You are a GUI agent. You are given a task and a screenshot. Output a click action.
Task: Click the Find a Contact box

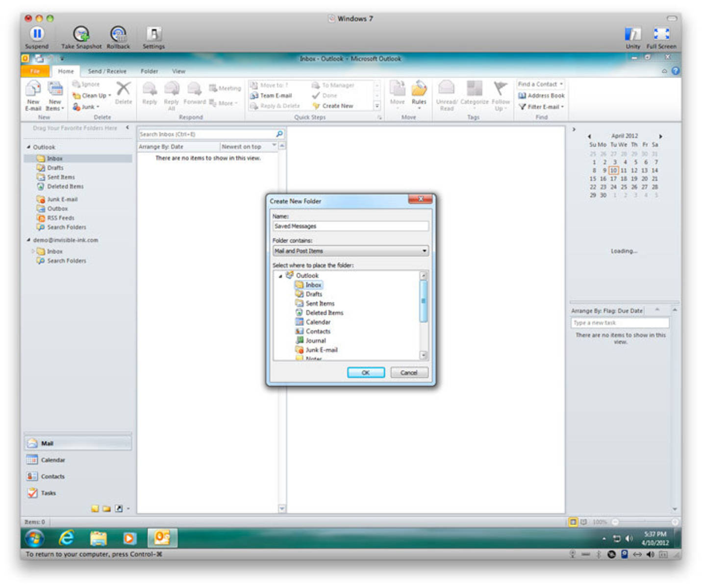[x=541, y=84]
